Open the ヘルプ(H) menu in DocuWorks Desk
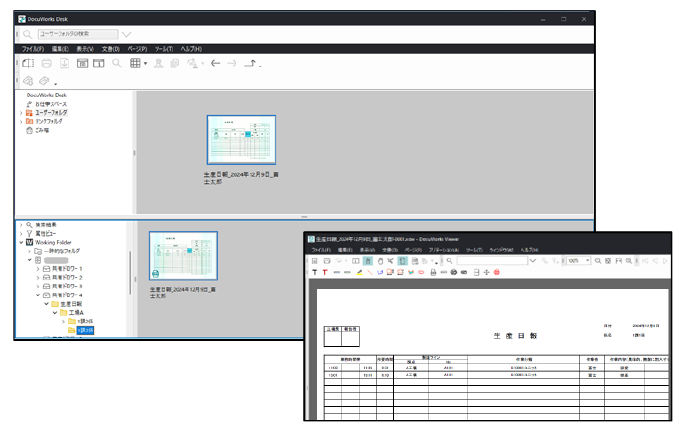686x431 pixels. 190,49
